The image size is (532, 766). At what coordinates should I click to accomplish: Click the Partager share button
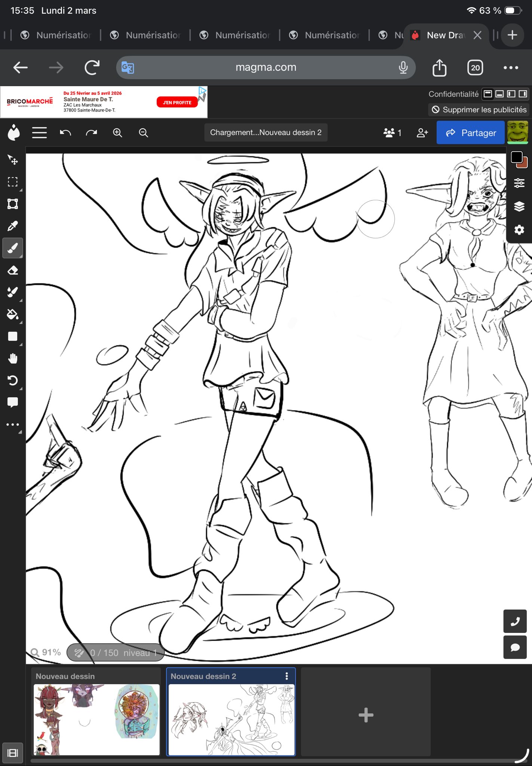pos(471,133)
